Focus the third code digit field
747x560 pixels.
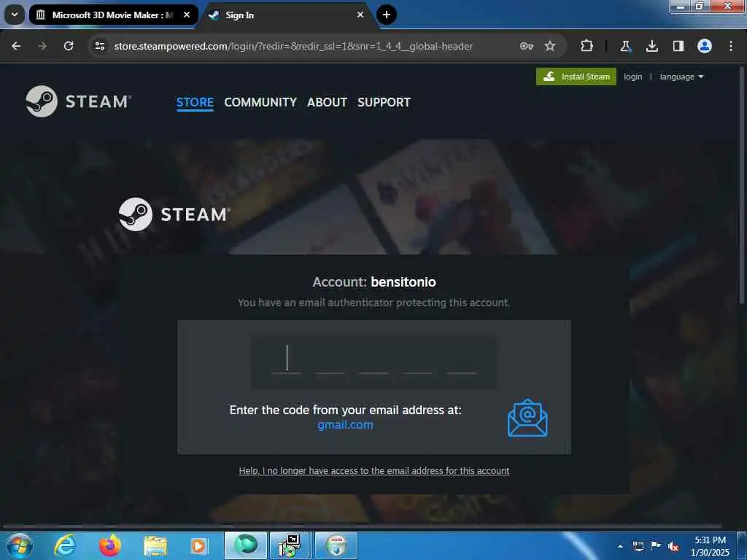374,359
